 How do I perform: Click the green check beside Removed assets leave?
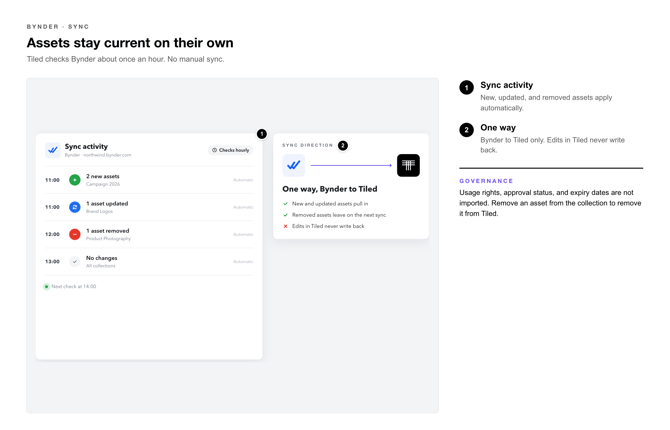pos(285,215)
